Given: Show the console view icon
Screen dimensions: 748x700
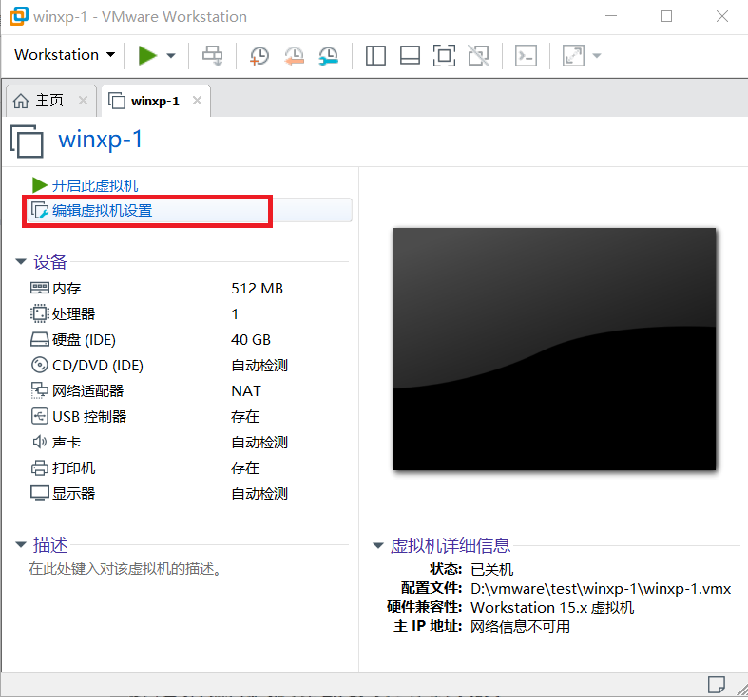Looking at the screenshot, I should [526, 55].
